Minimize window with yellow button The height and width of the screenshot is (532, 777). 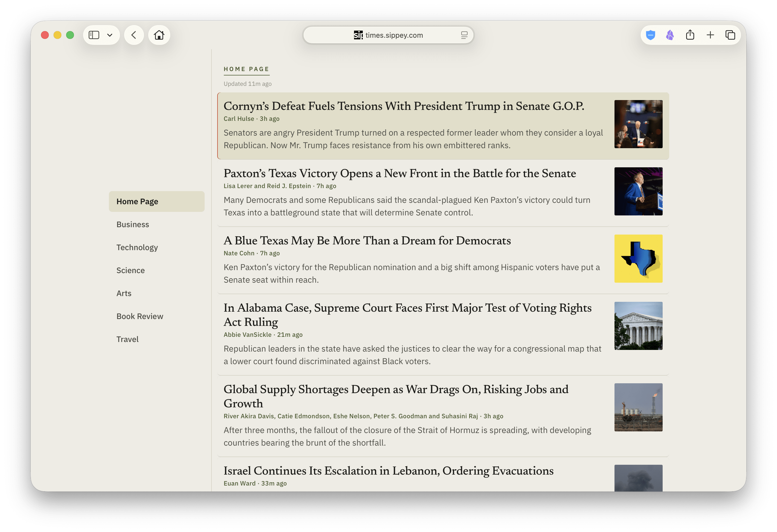[57, 35]
